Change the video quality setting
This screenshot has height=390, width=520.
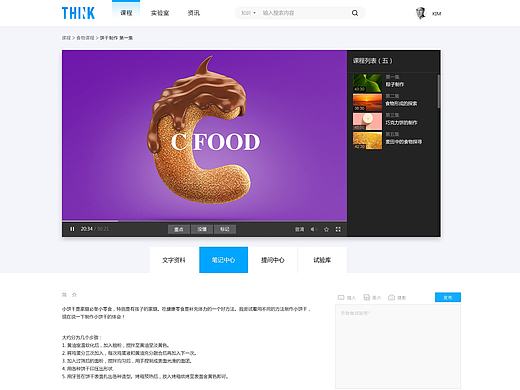299,229
